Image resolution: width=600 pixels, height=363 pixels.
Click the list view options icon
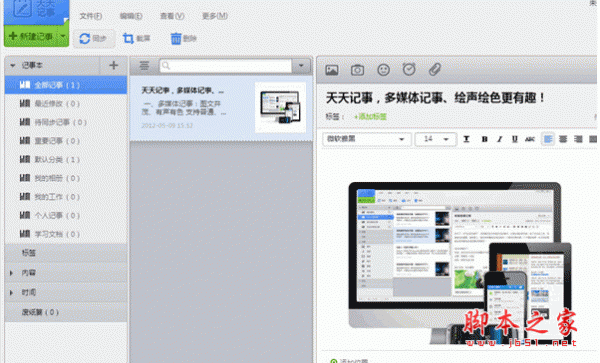point(144,66)
